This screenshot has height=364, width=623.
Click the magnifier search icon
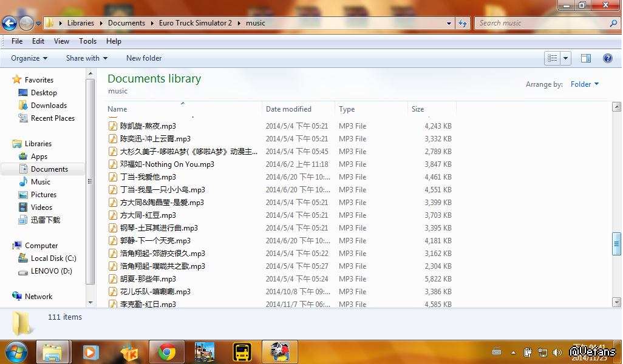coord(613,23)
